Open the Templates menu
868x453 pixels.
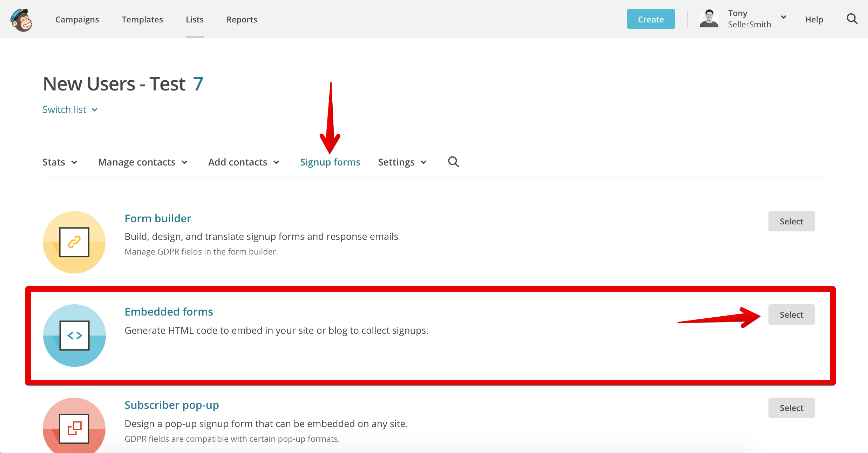point(142,20)
